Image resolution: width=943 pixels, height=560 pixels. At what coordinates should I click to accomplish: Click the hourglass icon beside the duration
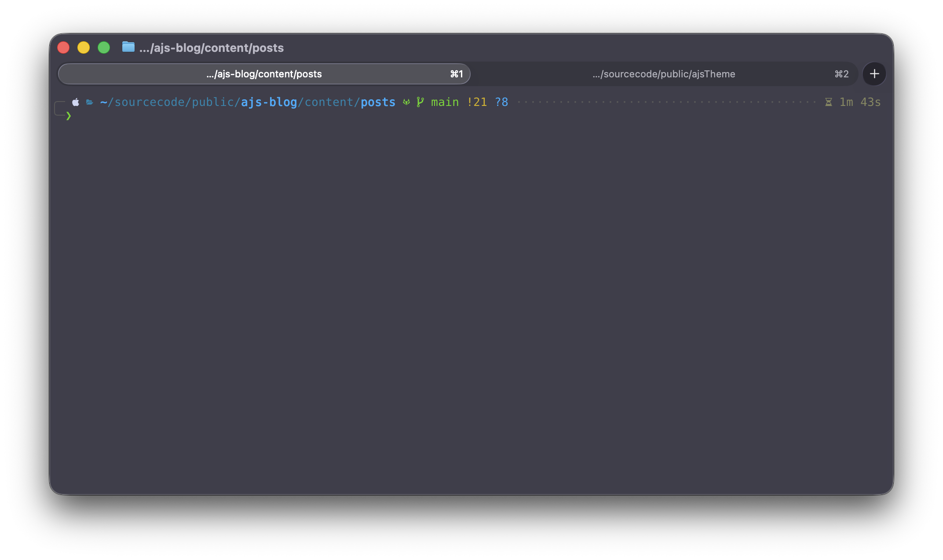point(828,102)
